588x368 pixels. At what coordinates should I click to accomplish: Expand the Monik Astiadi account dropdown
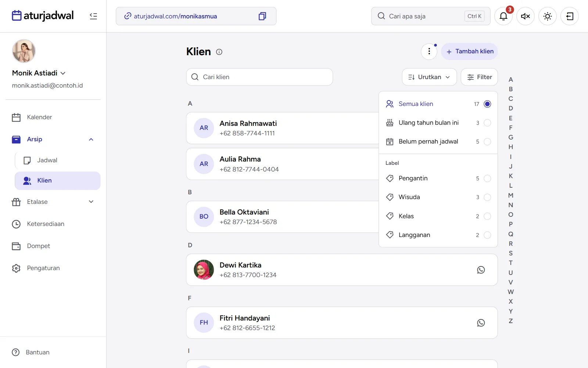point(63,73)
